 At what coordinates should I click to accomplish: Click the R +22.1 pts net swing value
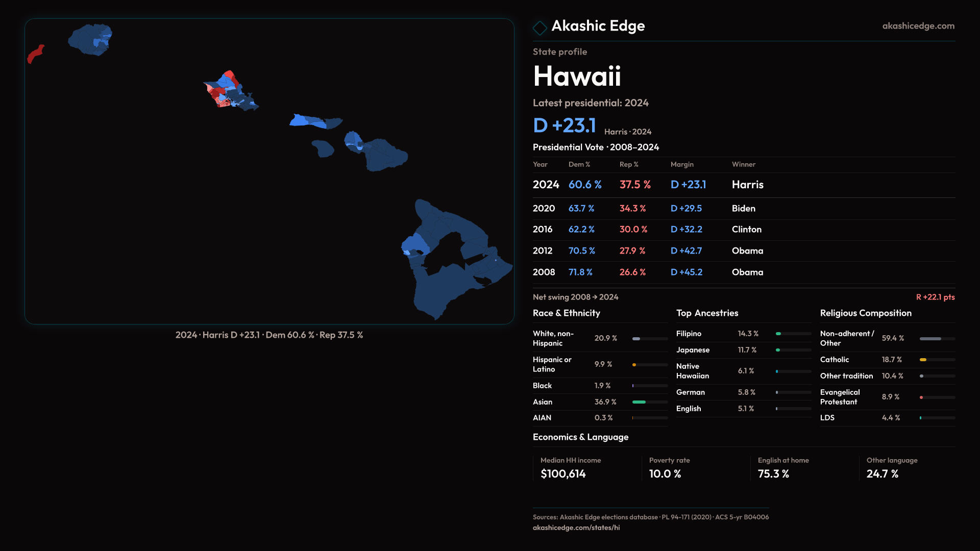[935, 297]
